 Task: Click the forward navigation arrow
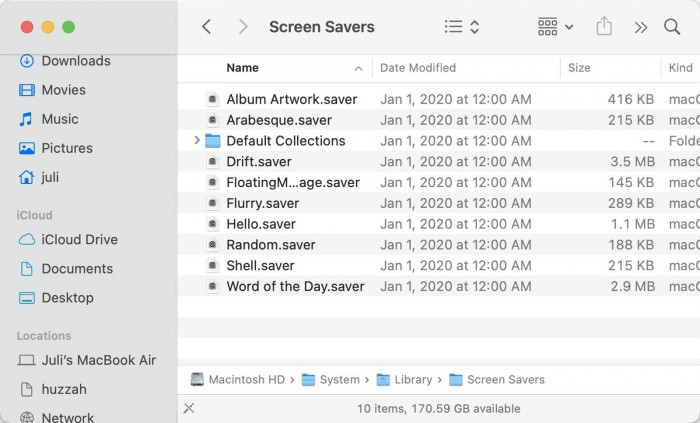tap(243, 27)
